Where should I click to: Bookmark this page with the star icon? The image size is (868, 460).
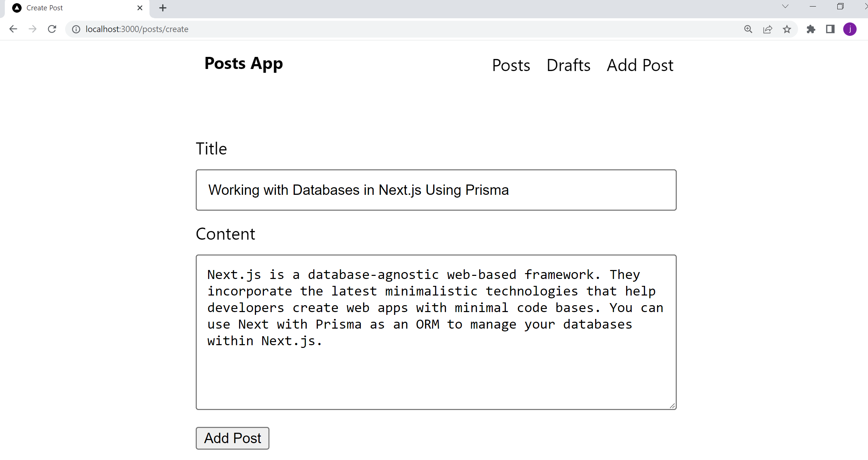(787, 29)
